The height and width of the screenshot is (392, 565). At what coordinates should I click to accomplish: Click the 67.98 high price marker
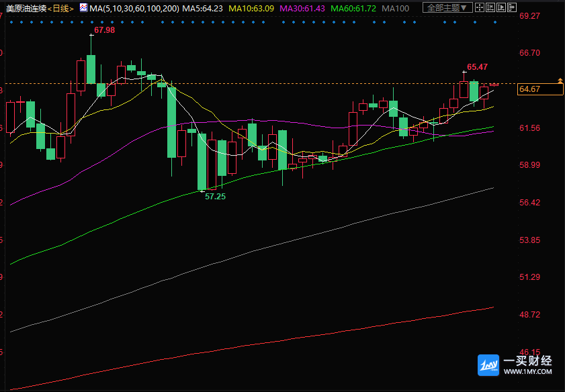pyautogui.click(x=105, y=30)
